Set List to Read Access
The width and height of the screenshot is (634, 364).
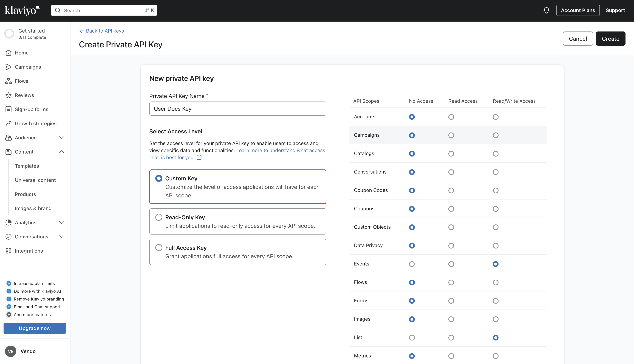click(x=451, y=338)
